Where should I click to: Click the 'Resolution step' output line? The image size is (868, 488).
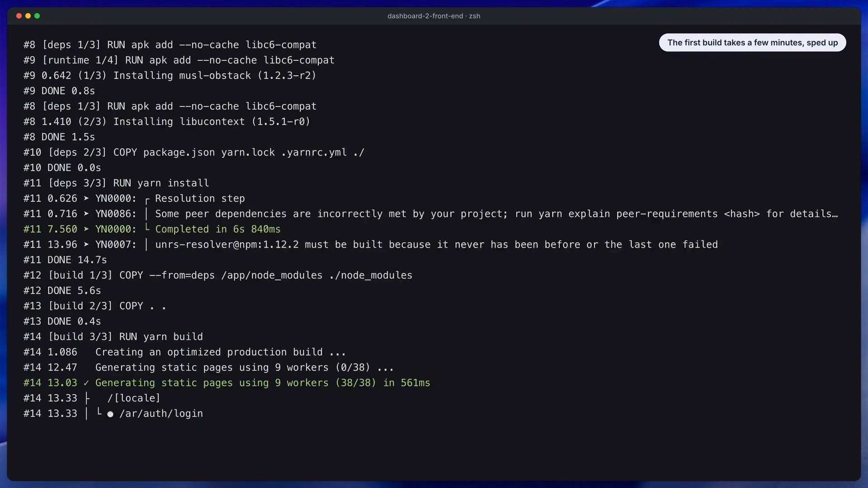134,198
